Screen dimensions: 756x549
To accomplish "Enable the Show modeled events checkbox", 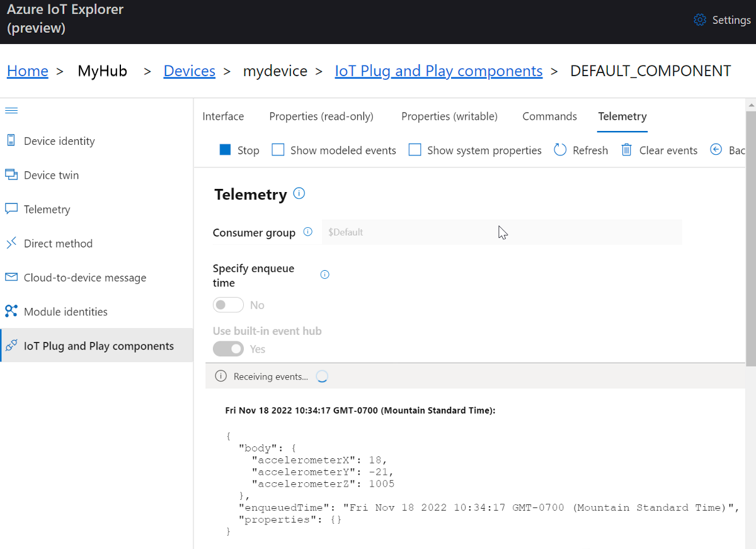I will 278,149.
